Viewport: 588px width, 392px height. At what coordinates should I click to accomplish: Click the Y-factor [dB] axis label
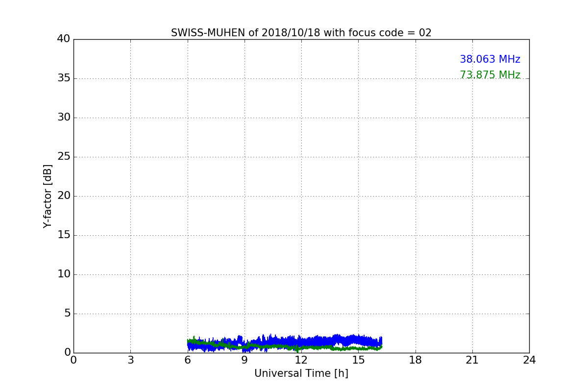(48, 196)
